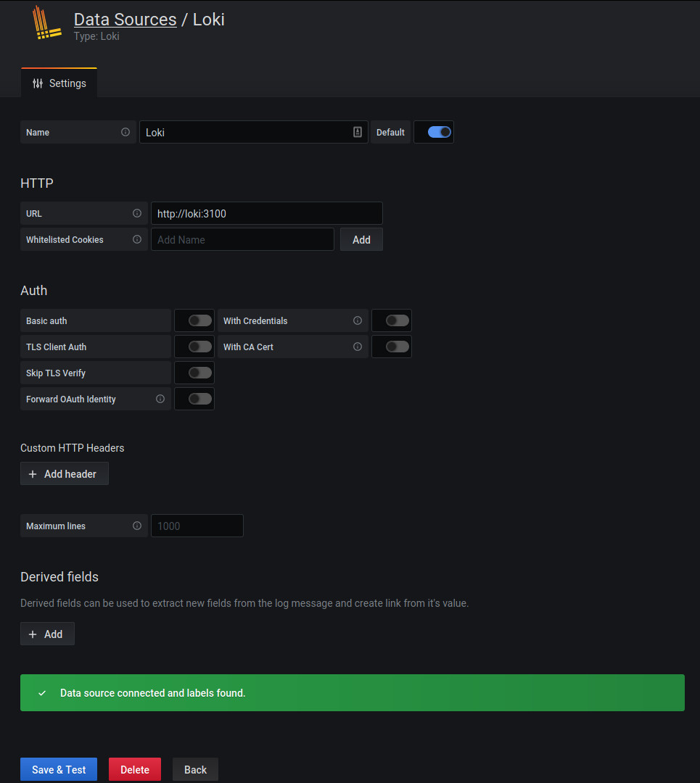
Task: Click the With Credentials info icon
Action: [x=357, y=320]
